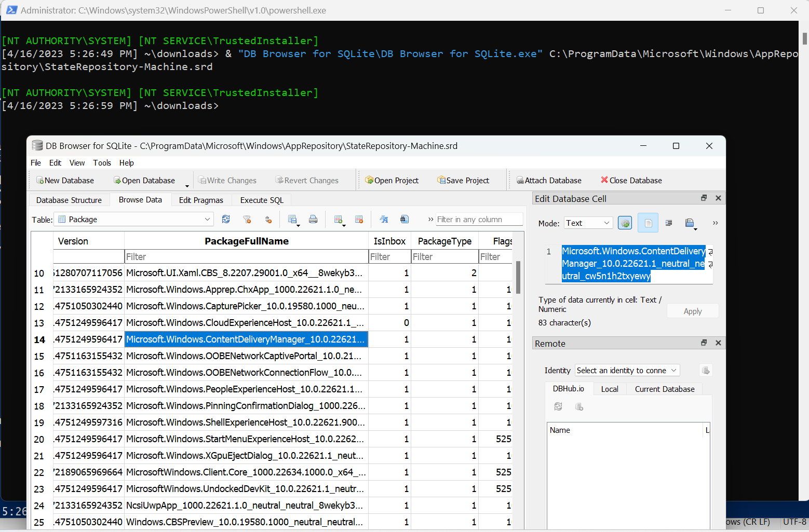Toggle auto-switch mode icon in cell editor
Viewport: 809px width, 532px height.
pos(625,223)
